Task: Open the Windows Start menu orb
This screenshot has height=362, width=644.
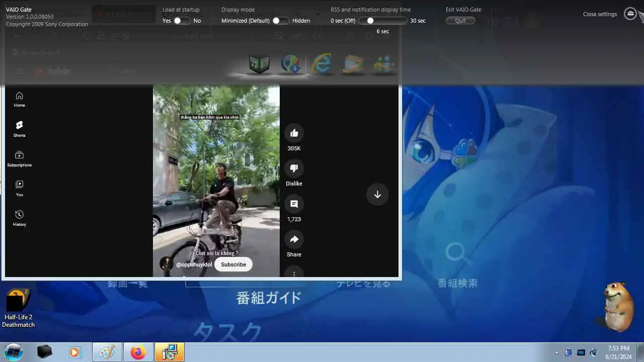Action: tap(14, 352)
